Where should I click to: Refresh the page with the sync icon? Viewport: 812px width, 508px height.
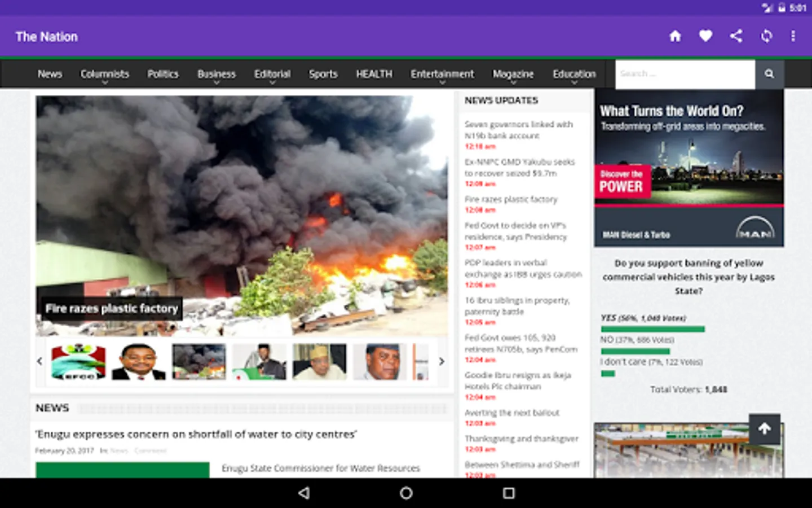click(x=766, y=36)
